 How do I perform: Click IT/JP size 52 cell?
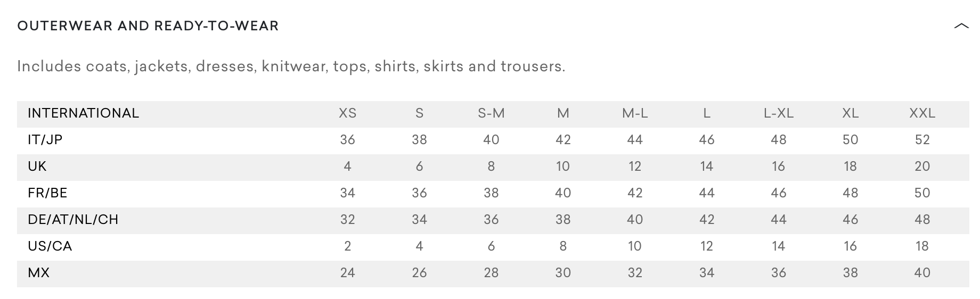922,140
